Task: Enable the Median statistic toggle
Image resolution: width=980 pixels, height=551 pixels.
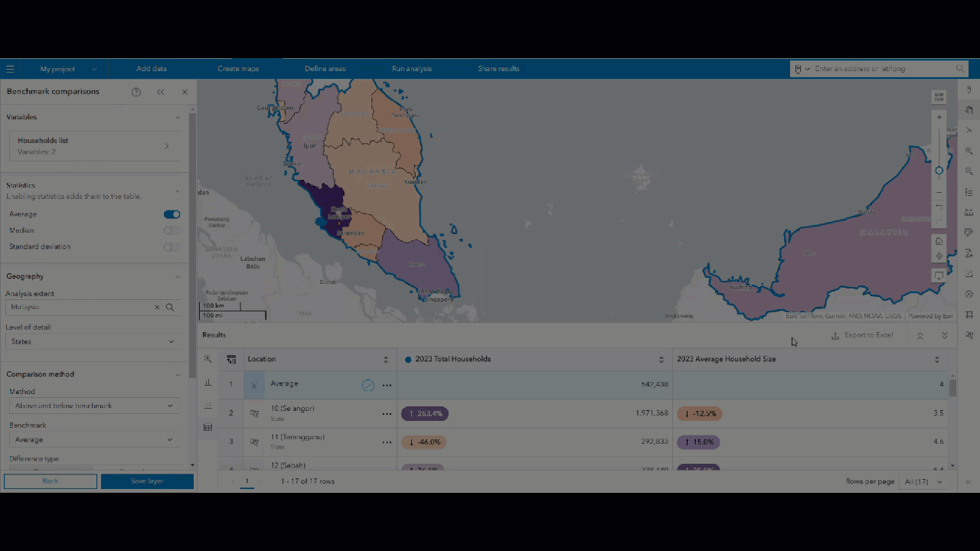Action: [171, 230]
